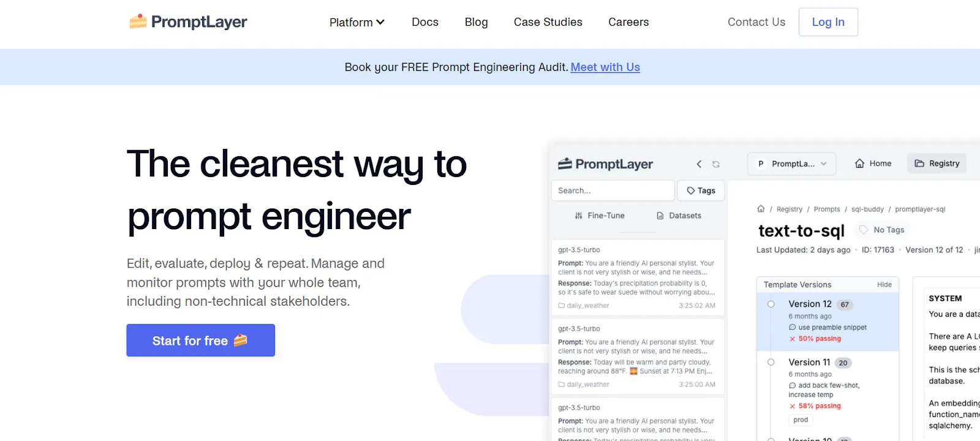Switch to the Fine-Tune tab

point(600,216)
